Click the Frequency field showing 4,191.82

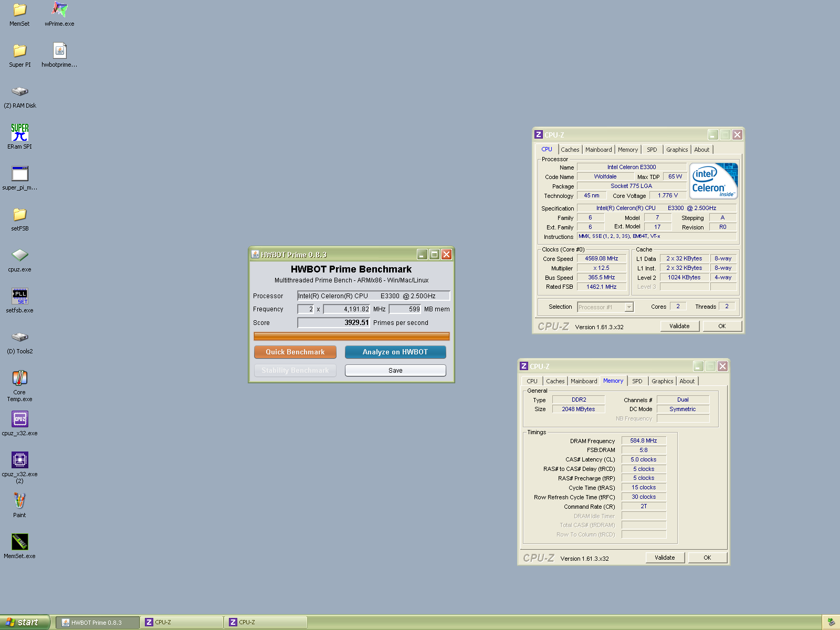[347, 309]
